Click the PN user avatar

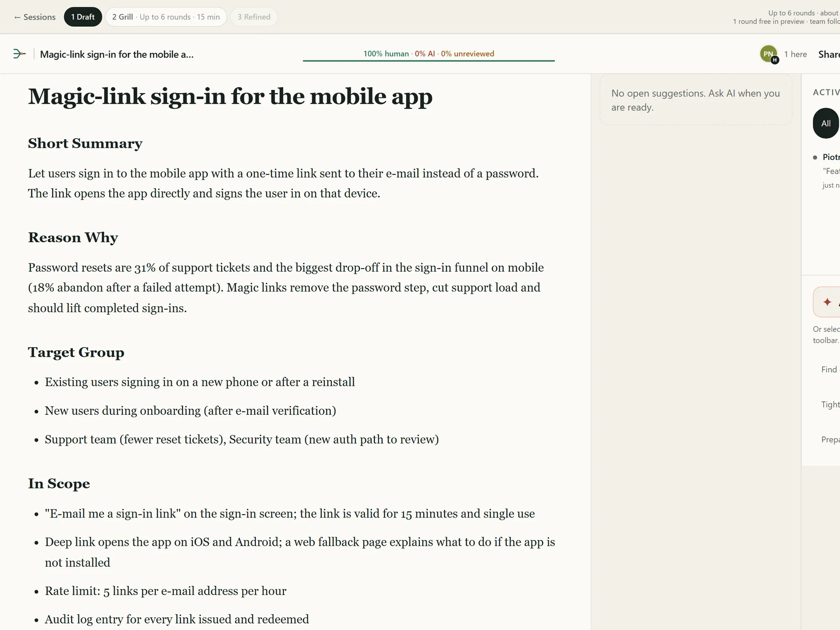(768, 54)
